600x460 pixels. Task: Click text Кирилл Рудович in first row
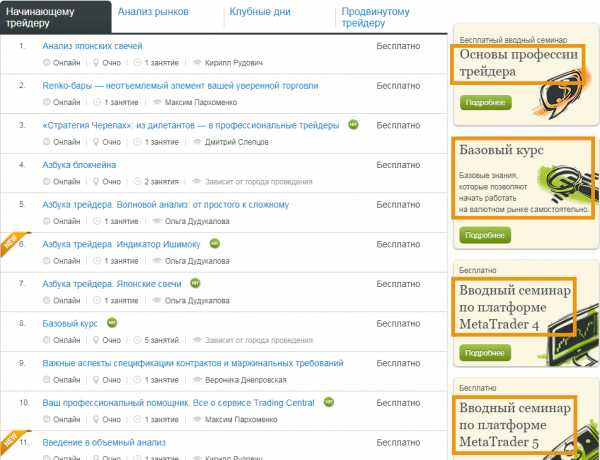click(234, 63)
